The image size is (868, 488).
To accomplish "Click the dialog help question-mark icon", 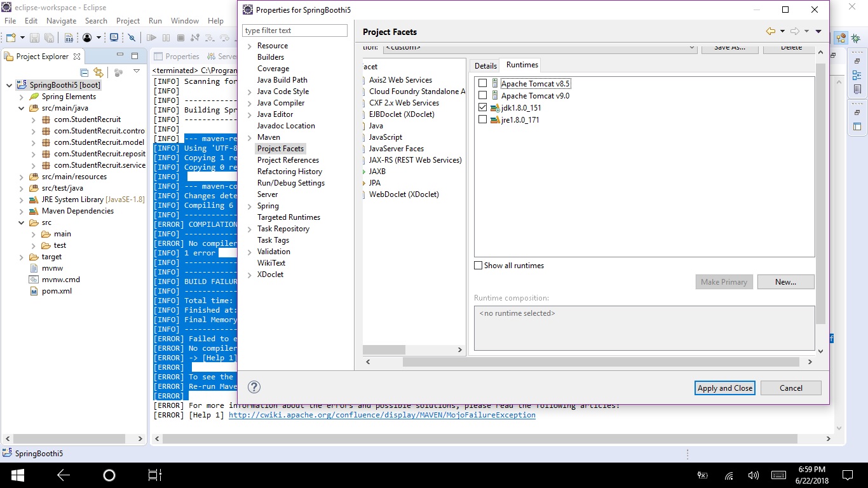I will pos(254,387).
